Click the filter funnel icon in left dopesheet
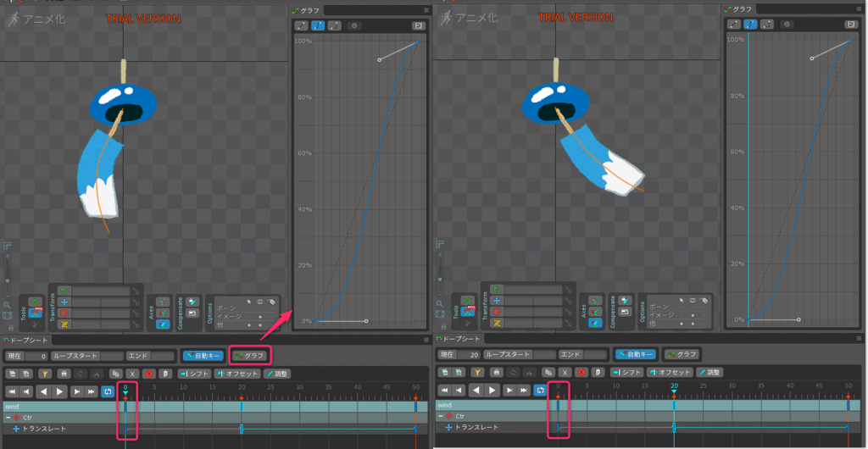The image size is (868, 449). coord(46,374)
